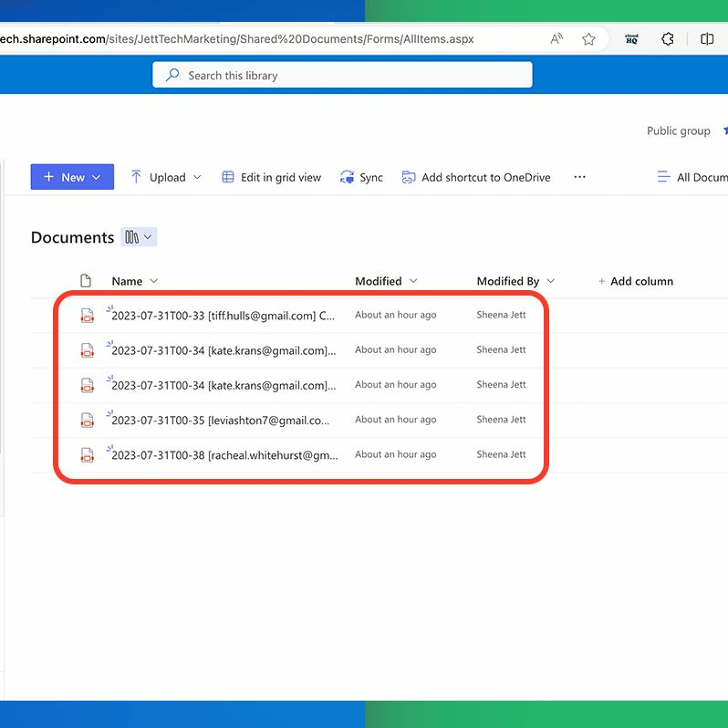
Task: Expand the New button chevron
Action: tap(97, 177)
